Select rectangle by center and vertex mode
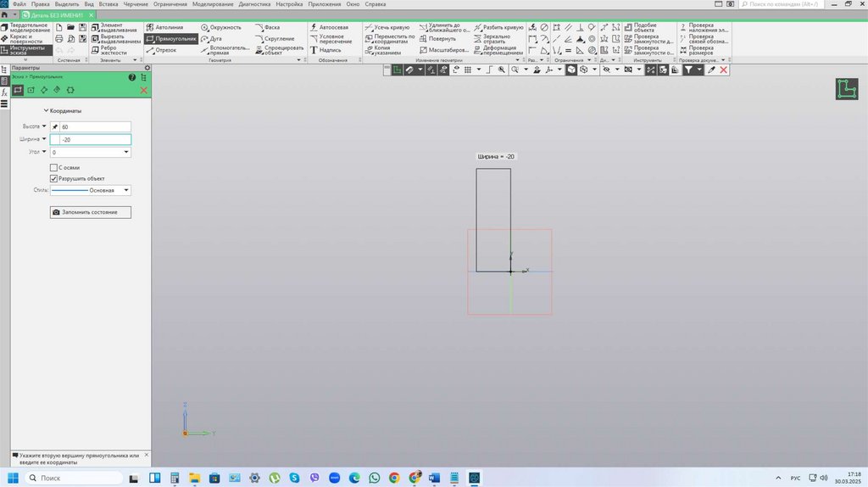868x487 pixels. (x=31, y=90)
